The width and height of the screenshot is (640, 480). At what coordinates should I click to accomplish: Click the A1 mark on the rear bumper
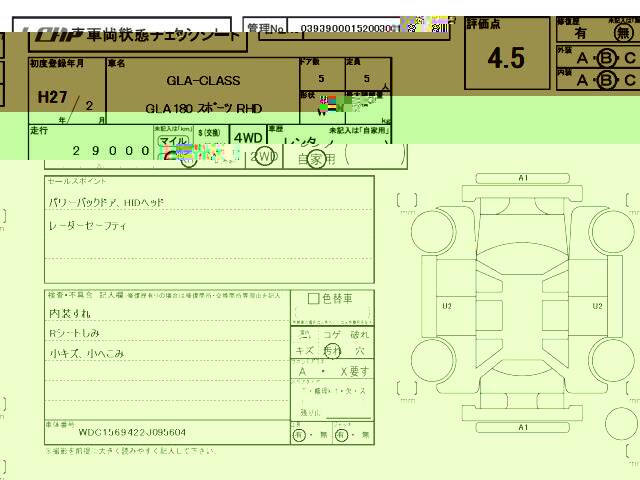coord(523,427)
